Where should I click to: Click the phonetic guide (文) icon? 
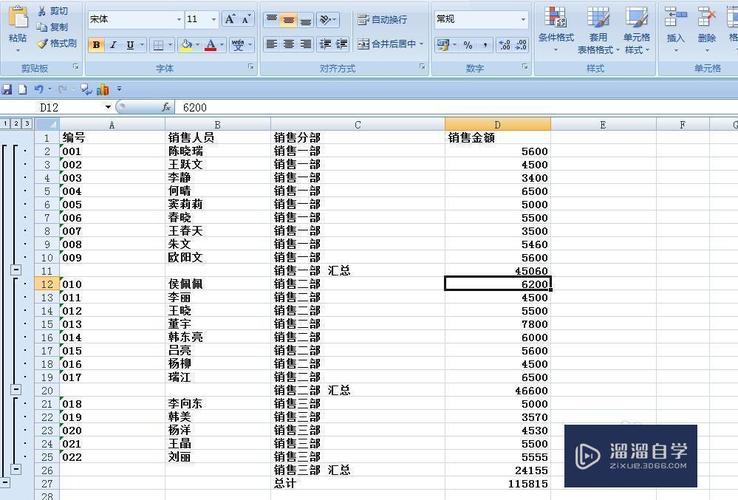[238, 45]
